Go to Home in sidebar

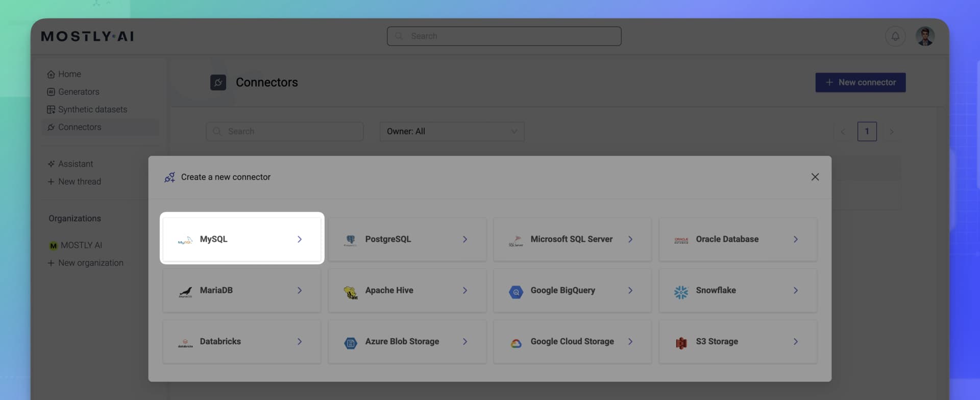[x=69, y=74]
